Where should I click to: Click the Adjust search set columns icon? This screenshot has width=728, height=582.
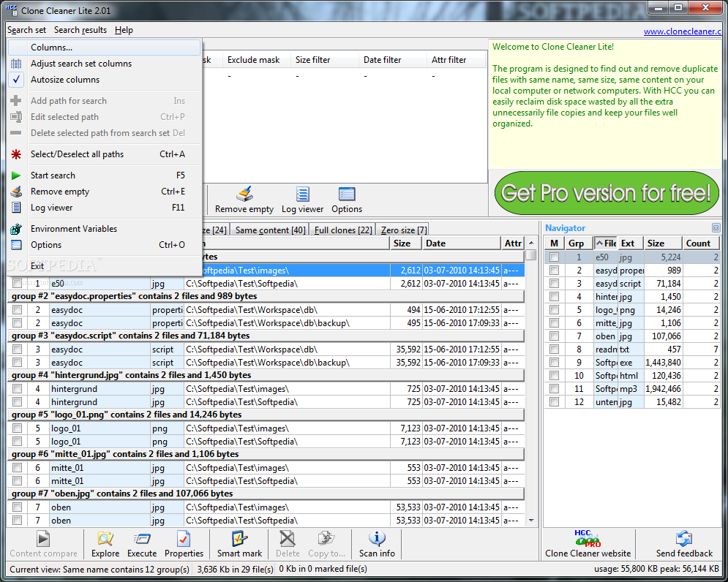point(16,64)
